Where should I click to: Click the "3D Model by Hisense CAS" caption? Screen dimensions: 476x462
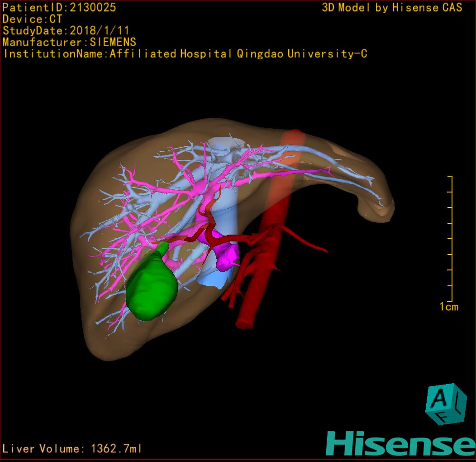[392, 8]
